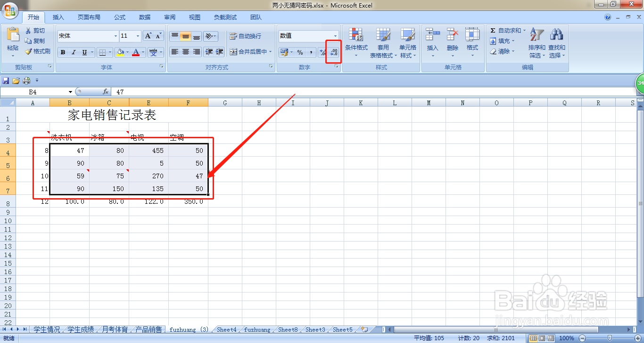Decrease decimal places button

click(x=334, y=52)
